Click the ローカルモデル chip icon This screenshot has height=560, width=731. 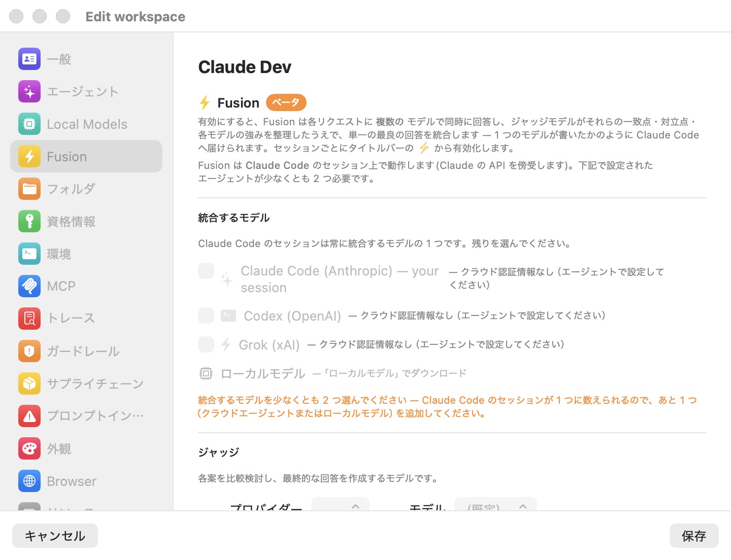pyautogui.click(x=206, y=373)
